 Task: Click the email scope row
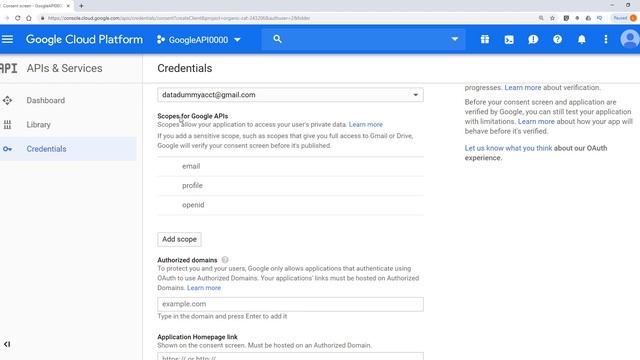[290, 166]
